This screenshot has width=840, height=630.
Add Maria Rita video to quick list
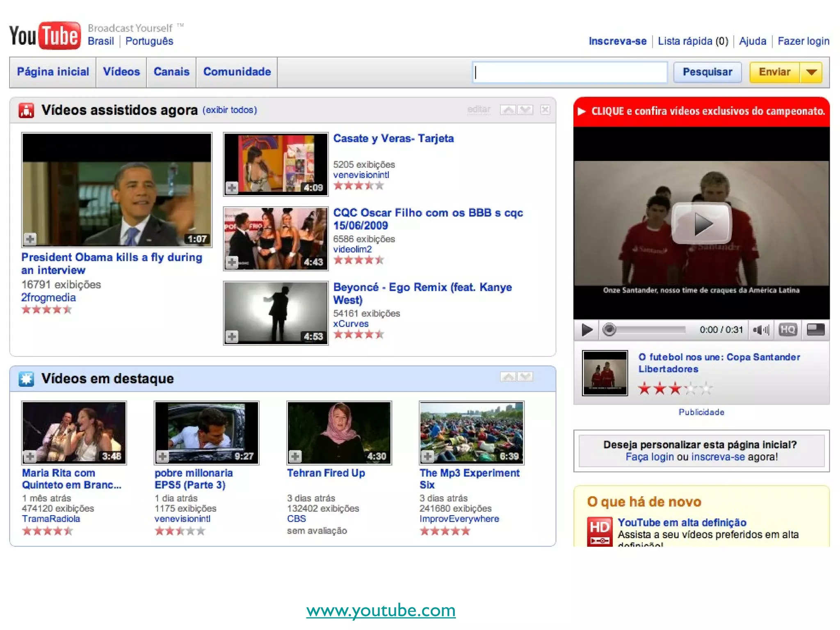coord(30,456)
